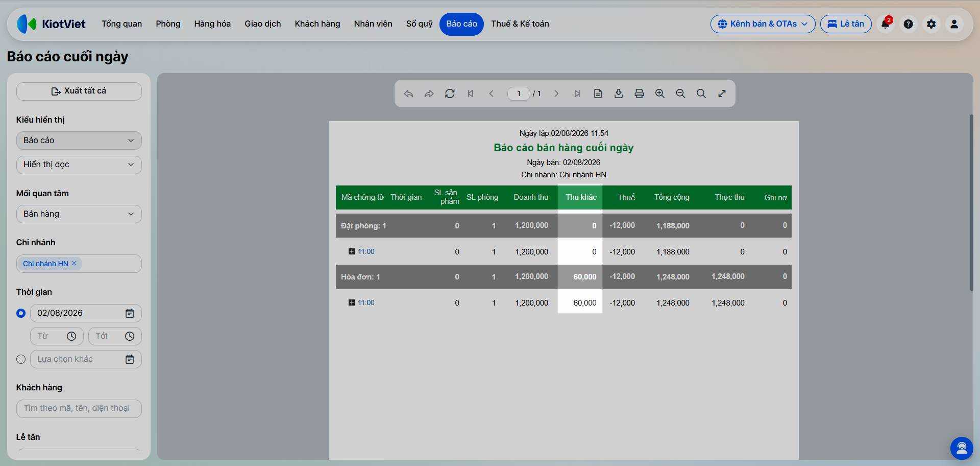Open calendar icon in Lựa chọn khác field

pos(130,359)
